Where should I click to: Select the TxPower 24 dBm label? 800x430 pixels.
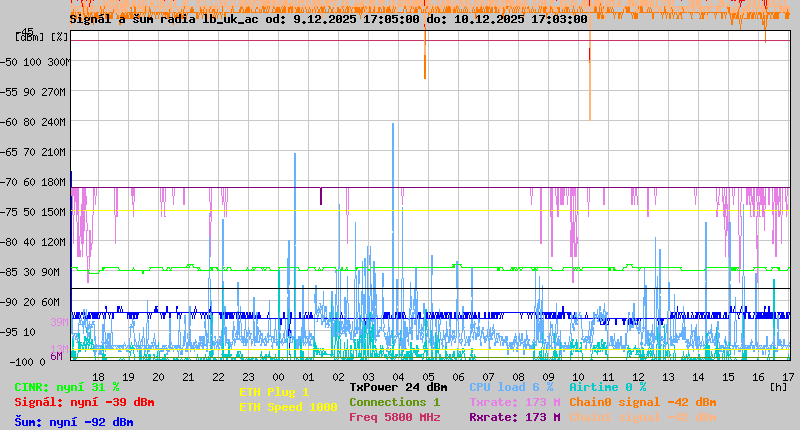click(x=398, y=387)
